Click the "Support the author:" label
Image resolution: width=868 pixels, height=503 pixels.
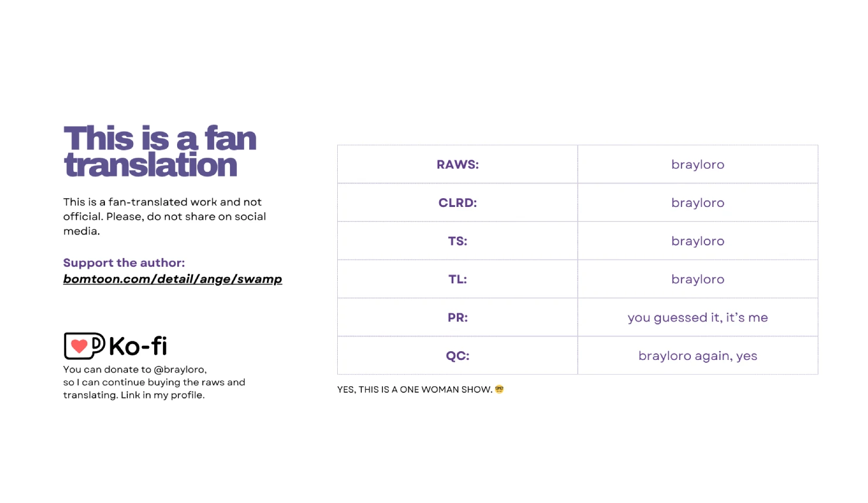point(124,263)
